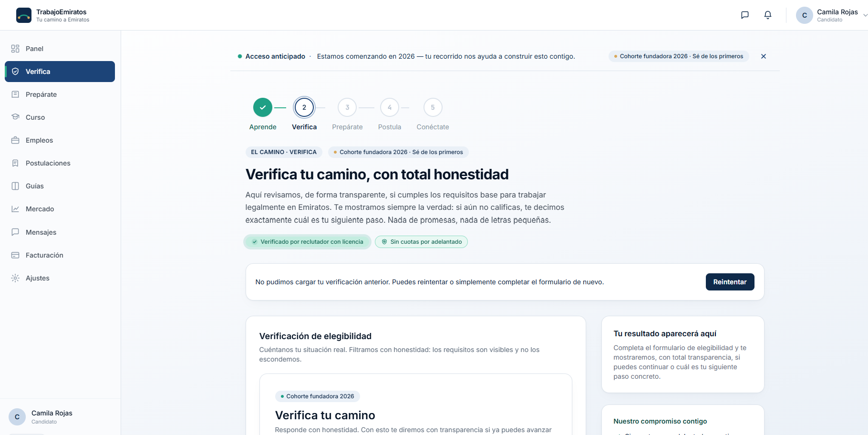Select the Verifica menu item
868x435 pixels.
coord(60,72)
